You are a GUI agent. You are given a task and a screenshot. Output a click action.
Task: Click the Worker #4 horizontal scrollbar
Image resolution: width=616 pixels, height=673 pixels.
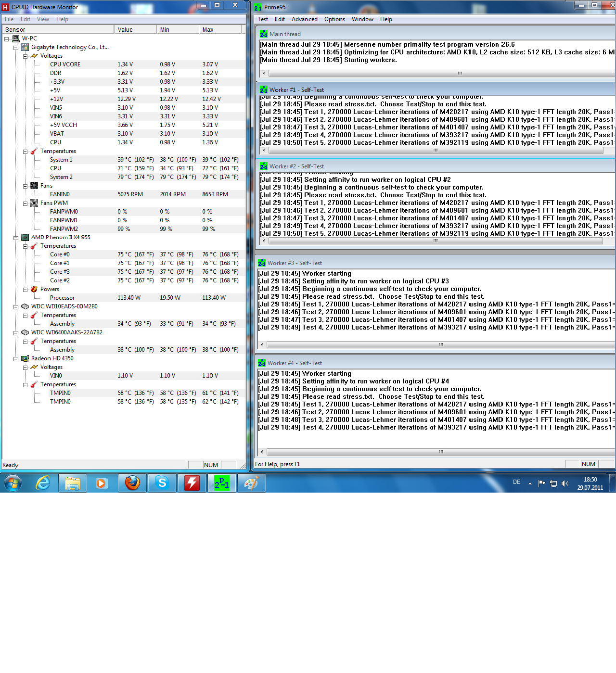coord(436,452)
